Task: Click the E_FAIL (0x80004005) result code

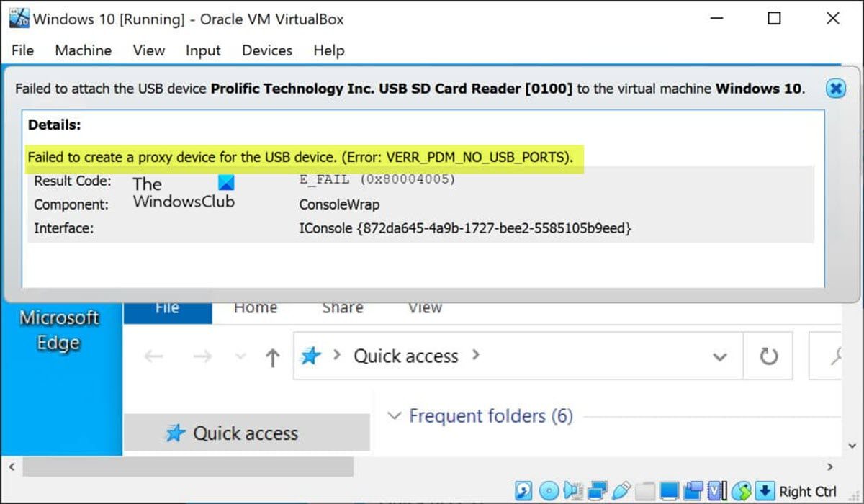Action: click(x=377, y=179)
